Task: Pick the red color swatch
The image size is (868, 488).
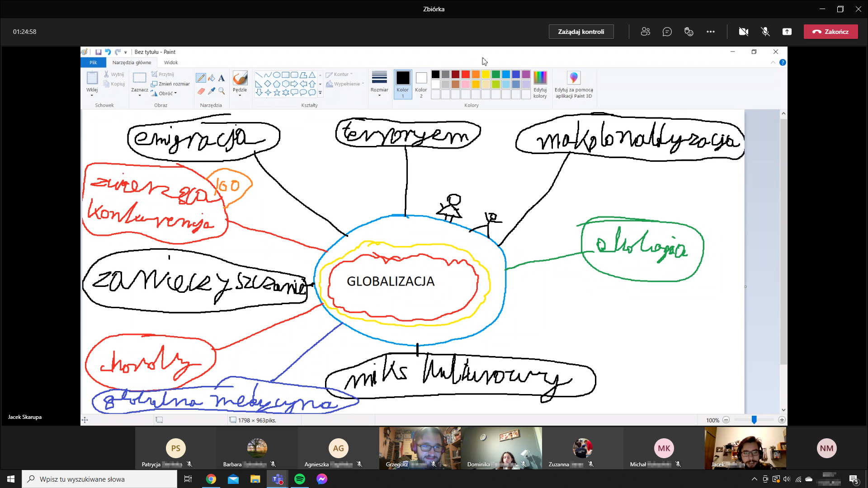Action: 465,75
